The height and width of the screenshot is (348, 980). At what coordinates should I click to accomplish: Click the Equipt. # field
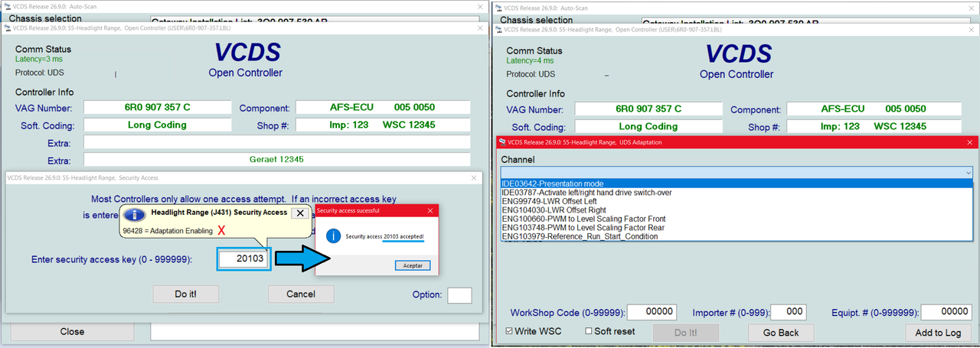[946, 312]
